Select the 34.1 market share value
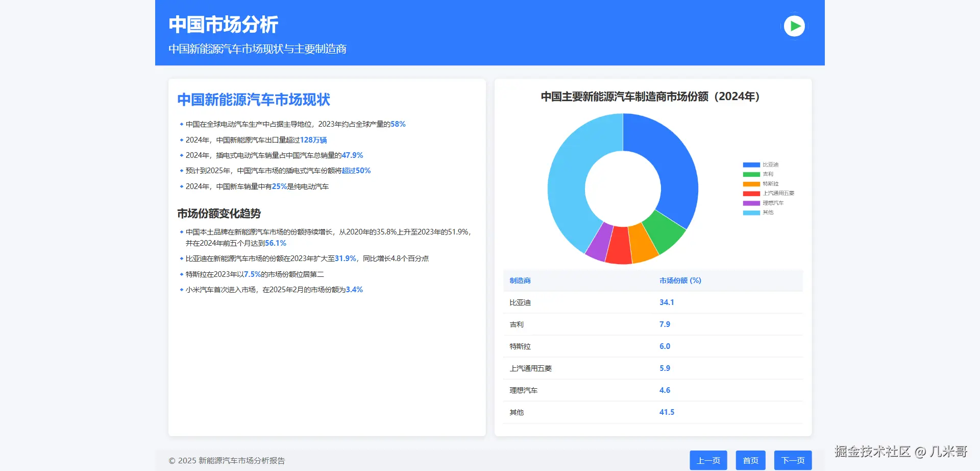 tap(667, 302)
